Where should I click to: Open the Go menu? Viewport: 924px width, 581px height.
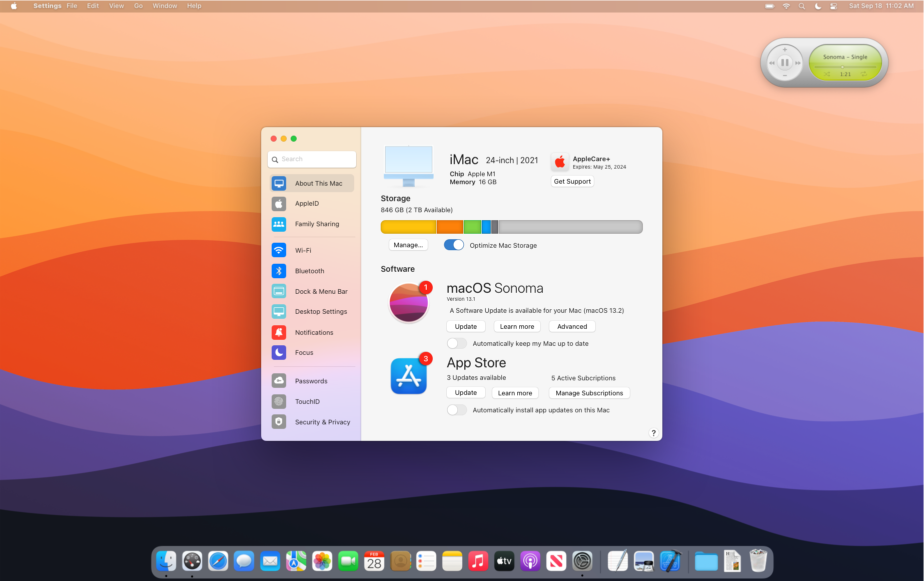point(138,6)
